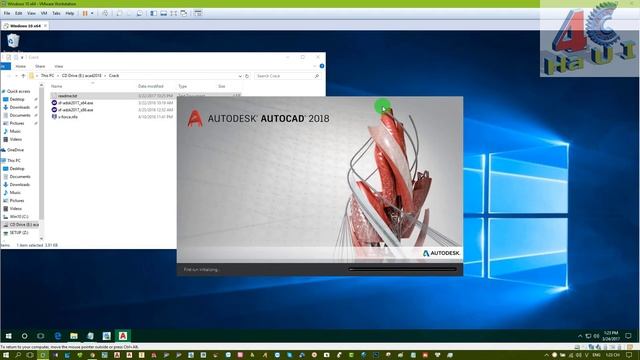Click VMware take snapshot icon
Screen dimensions: 640x360
click(119, 13)
